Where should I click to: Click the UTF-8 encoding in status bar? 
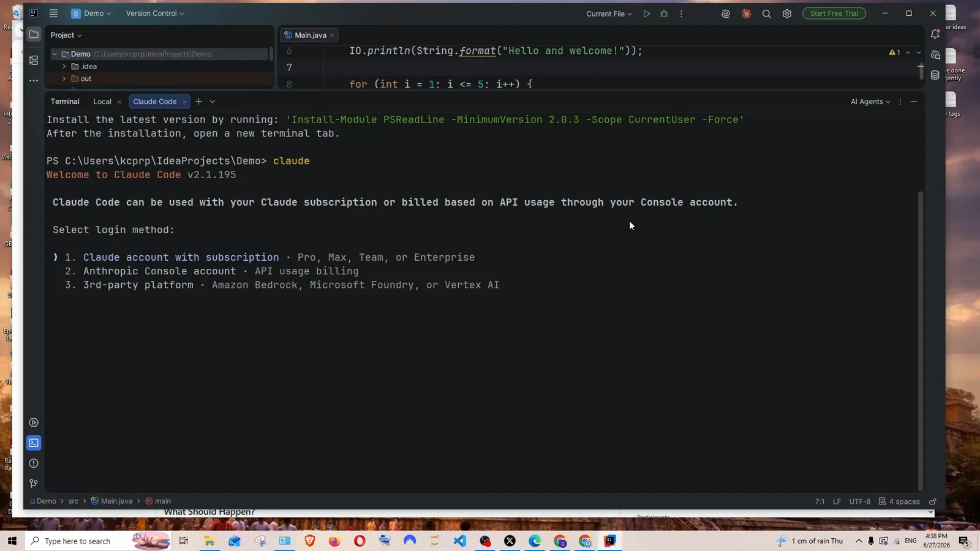[x=859, y=501]
